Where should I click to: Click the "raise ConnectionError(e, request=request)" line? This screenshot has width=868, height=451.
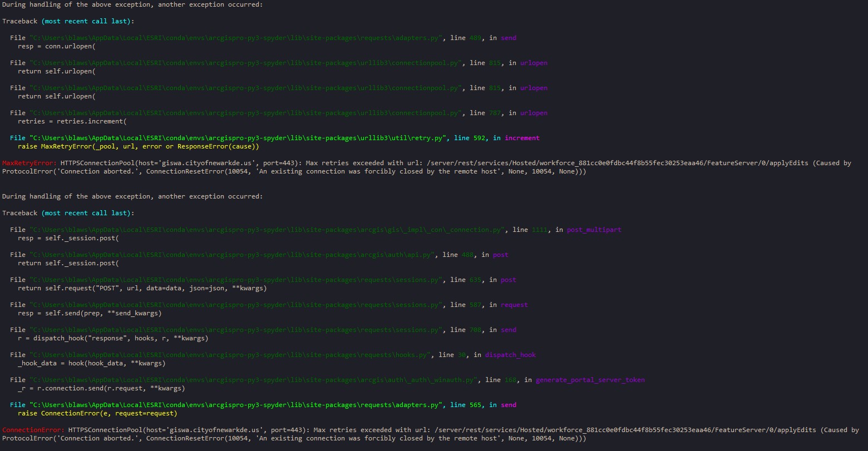tap(97, 413)
